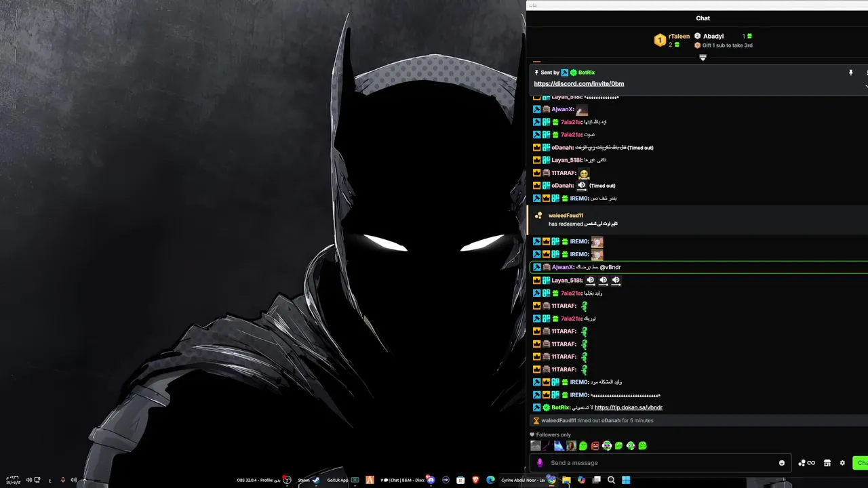The width and height of the screenshot is (868, 488).
Task: Insert the red angry face quick emote
Action: (595, 445)
